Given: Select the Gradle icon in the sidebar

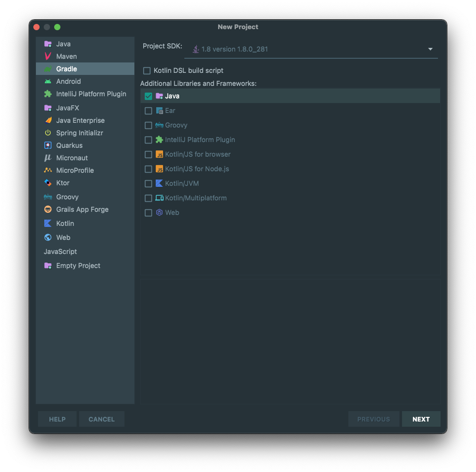Looking at the screenshot, I should (47, 68).
